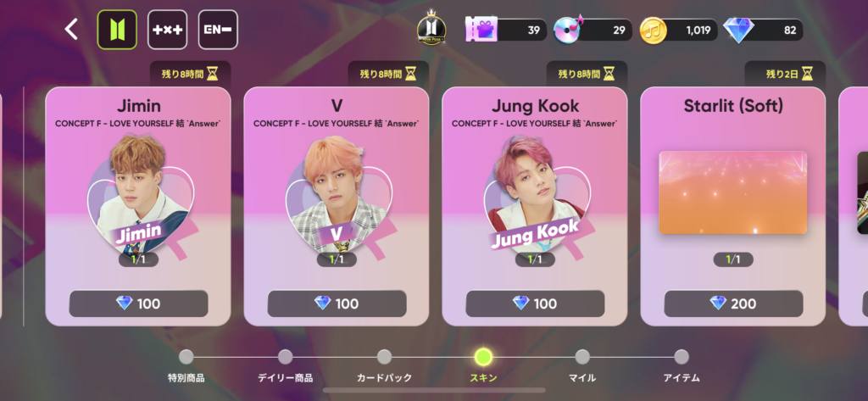Buy V skin for 100 diamonds

click(337, 304)
